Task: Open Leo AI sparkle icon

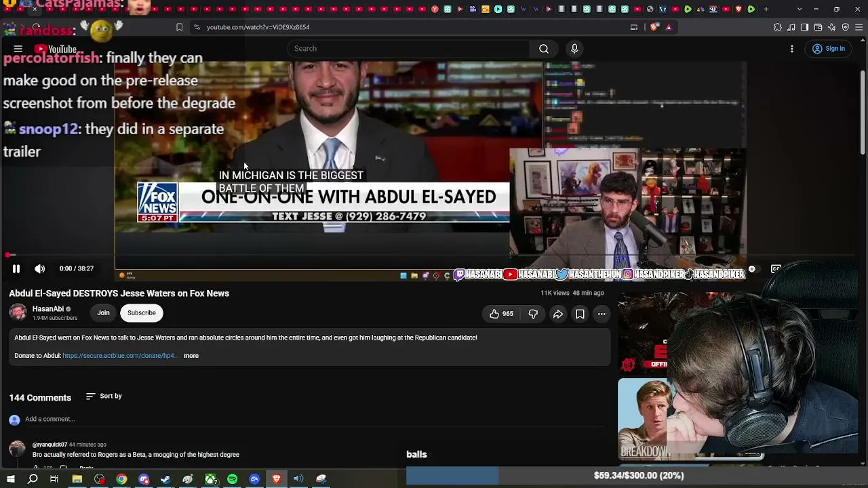Action: [x=832, y=27]
